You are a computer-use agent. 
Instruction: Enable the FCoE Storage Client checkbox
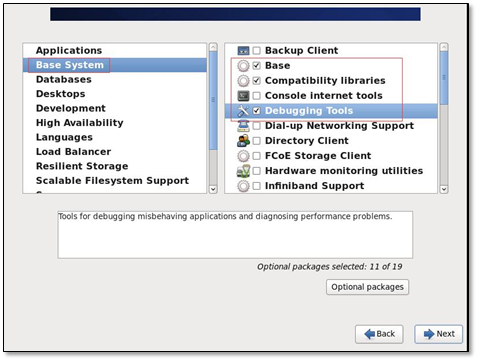pos(256,156)
